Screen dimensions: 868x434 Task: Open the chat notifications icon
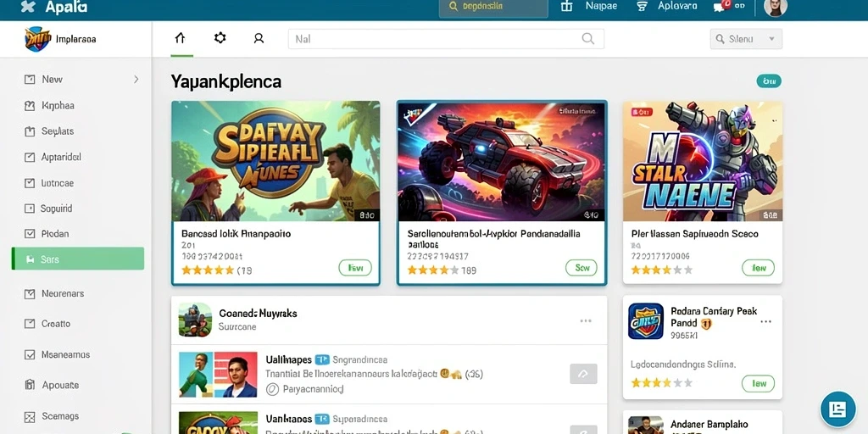[x=721, y=7]
